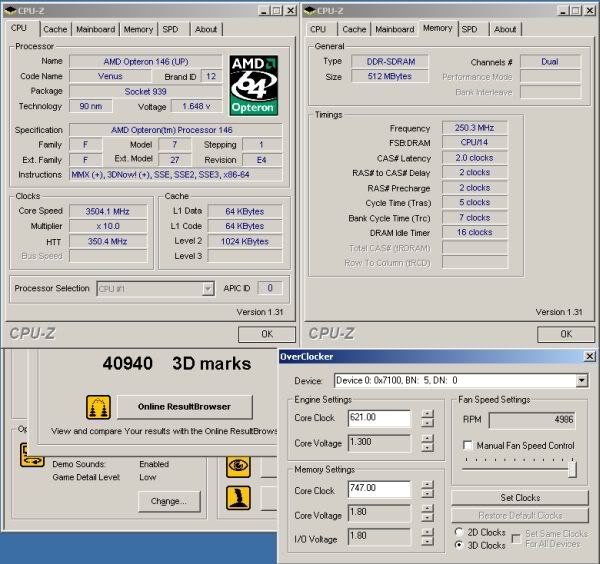Open Cache tab in right CPU-Z window

tap(354, 29)
